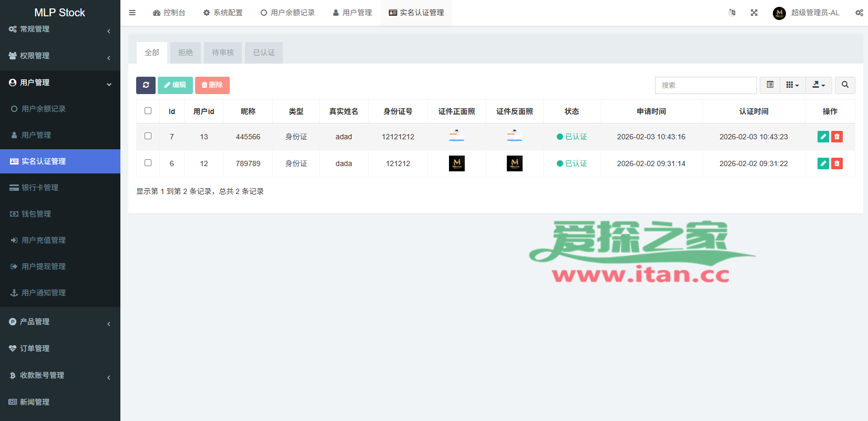This screenshot has width=868, height=421.
Task: Click the refresh table icon button
Action: (146, 85)
